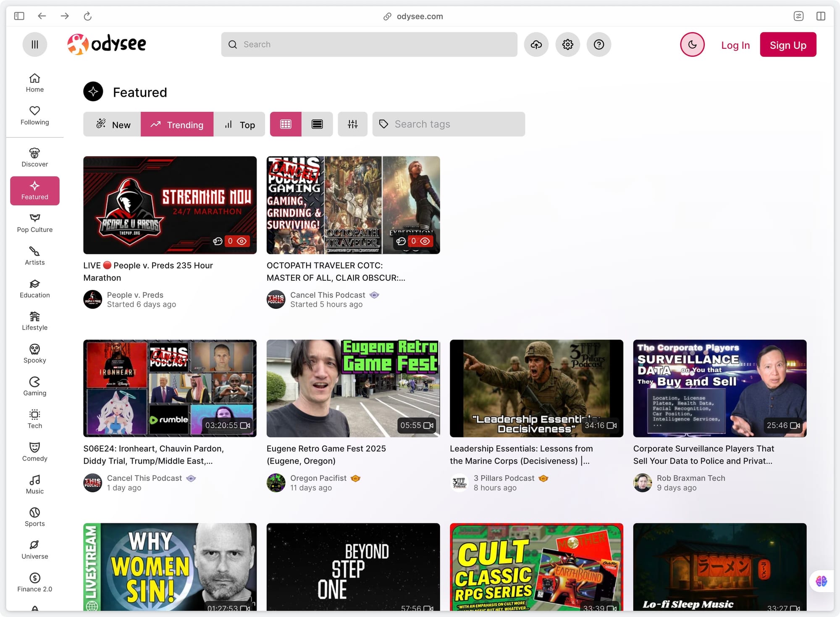Viewport: 840px width, 617px height.
Task: Open Eugene Retro Game Fest video thumbnail
Action: click(353, 388)
